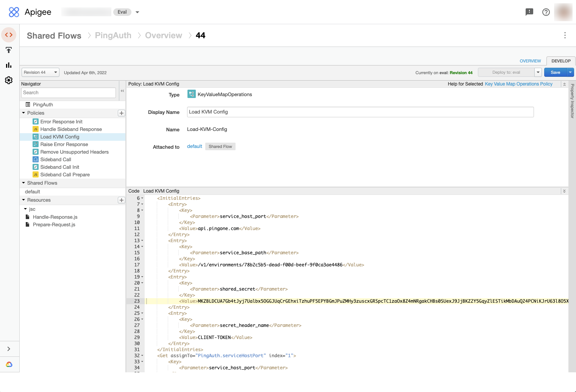Add a new resource with plus icon
Screen dimensions: 576x392
122,200
